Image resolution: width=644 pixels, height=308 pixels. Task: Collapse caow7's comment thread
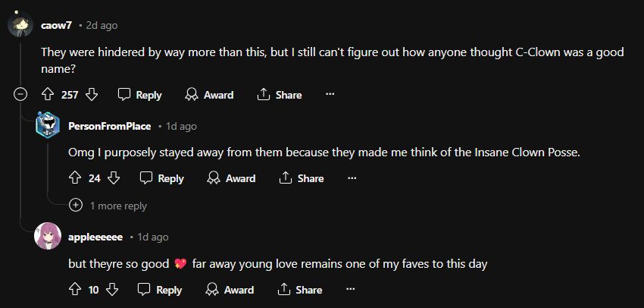tap(20, 95)
